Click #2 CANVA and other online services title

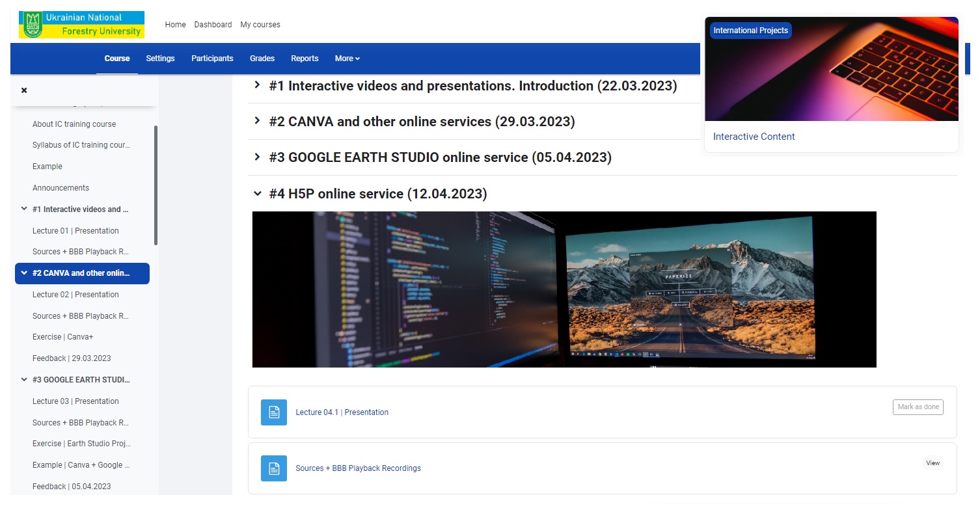422,122
